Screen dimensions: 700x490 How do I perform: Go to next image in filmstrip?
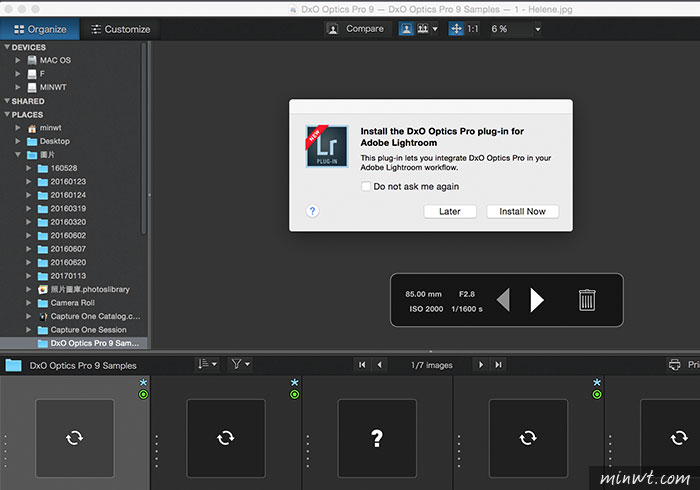coord(481,365)
